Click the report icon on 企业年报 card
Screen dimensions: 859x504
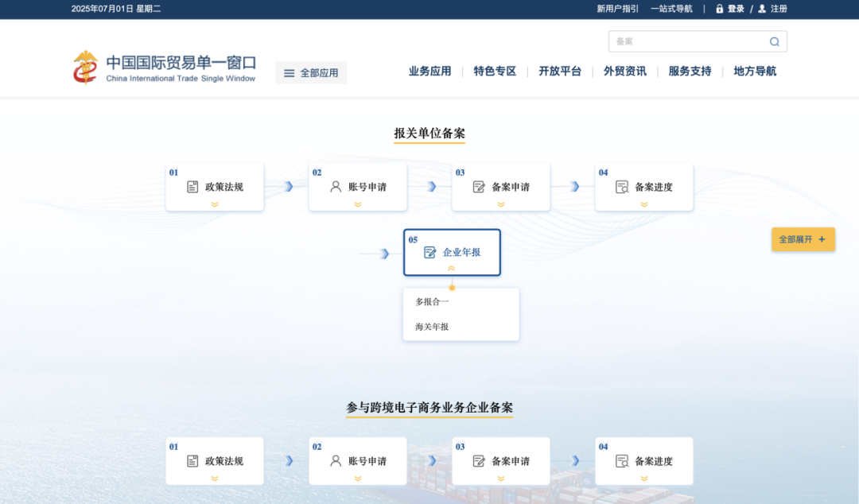coord(429,252)
